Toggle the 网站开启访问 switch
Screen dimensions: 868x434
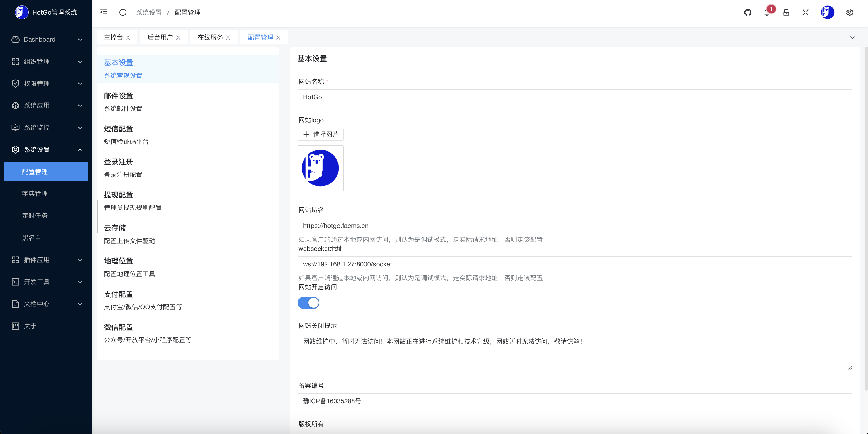tap(308, 303)
